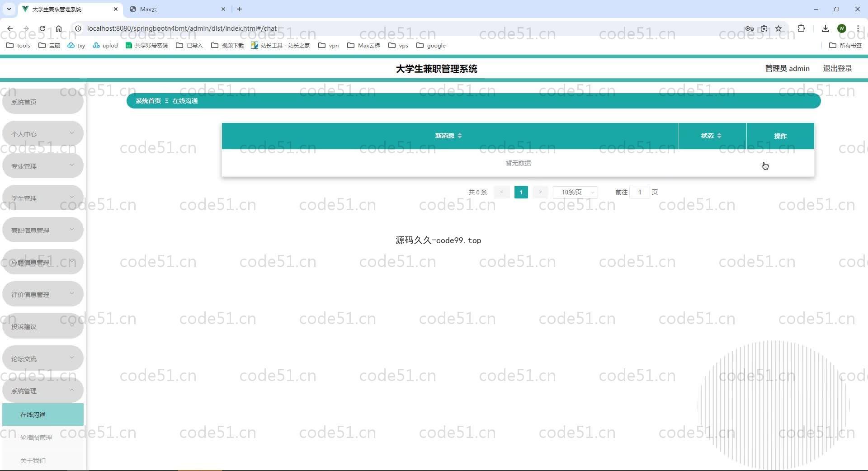Select page 1 in pagination

tap(521, 192)
